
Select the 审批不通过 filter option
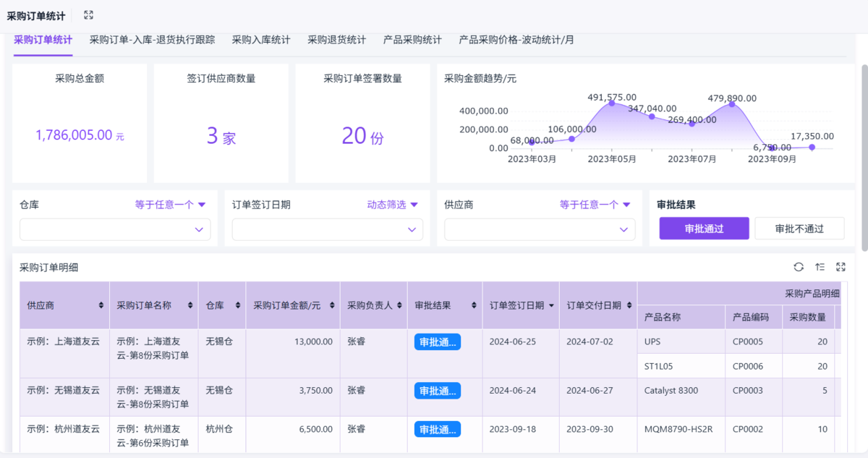point(799,229)
